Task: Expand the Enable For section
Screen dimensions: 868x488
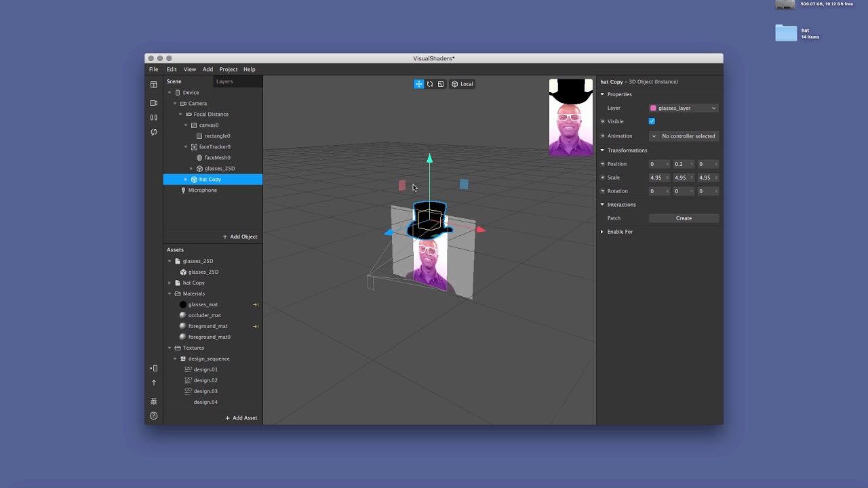Action: (602, 232)
